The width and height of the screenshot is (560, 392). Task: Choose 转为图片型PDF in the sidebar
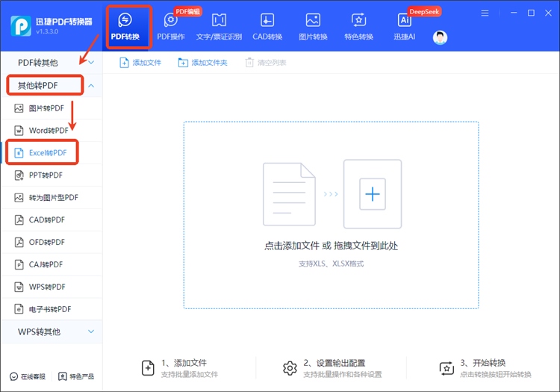click(x=52, y=197)
